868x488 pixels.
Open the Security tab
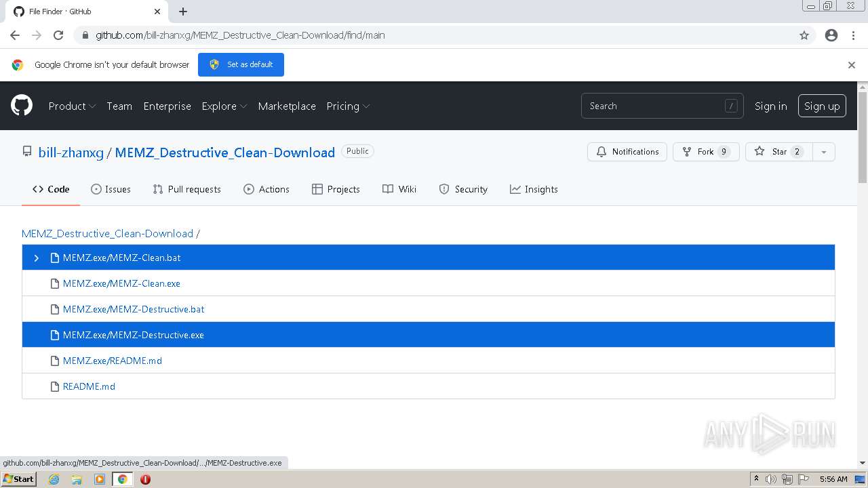click(463, 189)
